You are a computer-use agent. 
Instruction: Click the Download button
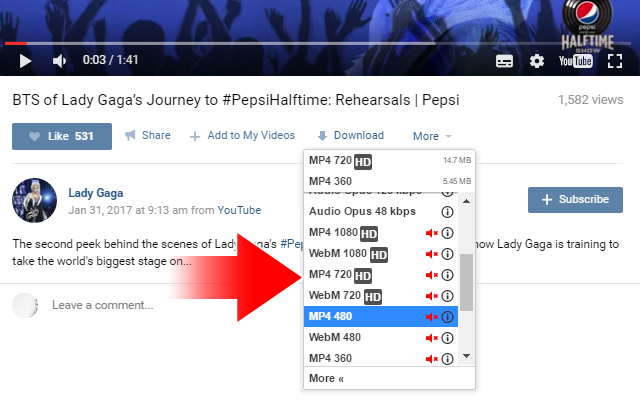(x=351, y=136)
